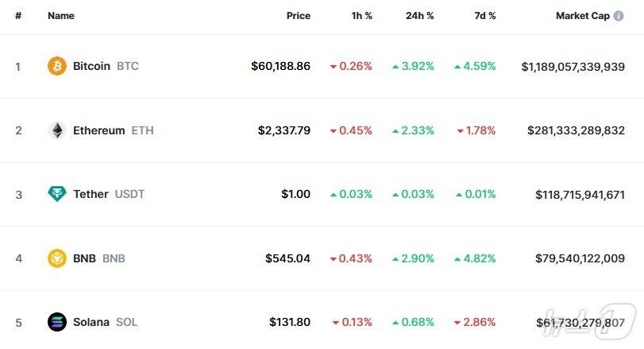Click the Solana logo icon
Screen dimensions: 644x349
coord(57,322)
